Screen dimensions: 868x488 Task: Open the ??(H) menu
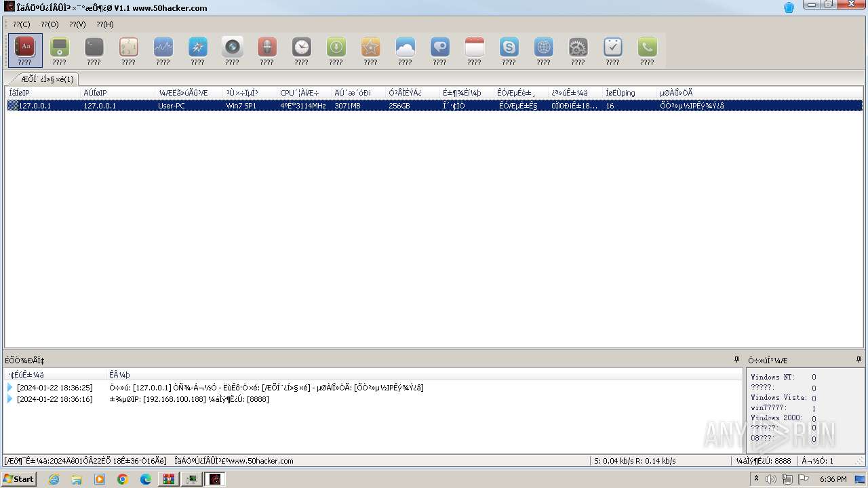[x=105, y=24]
